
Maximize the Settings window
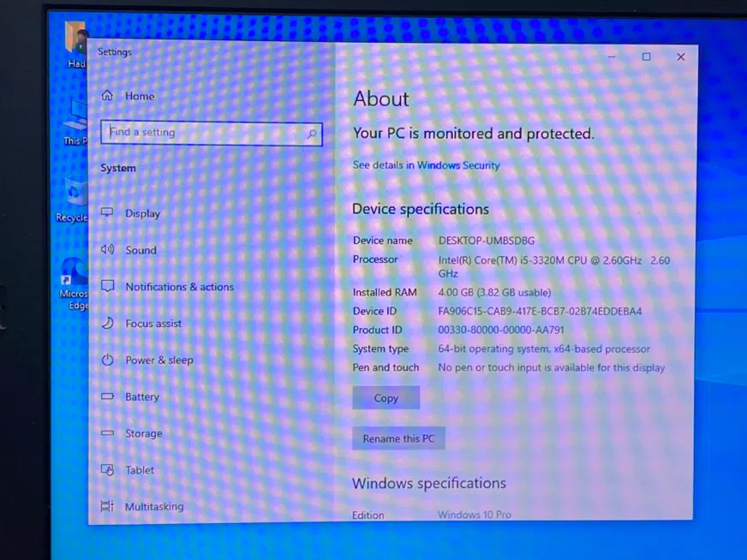[647, 57]
